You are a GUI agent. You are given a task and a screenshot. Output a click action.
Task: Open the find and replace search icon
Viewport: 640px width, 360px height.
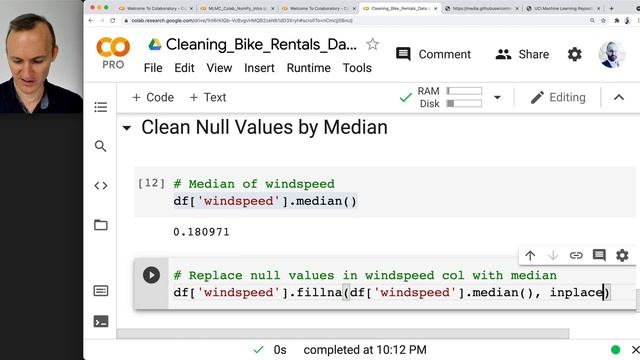click(x=100, y=146)
